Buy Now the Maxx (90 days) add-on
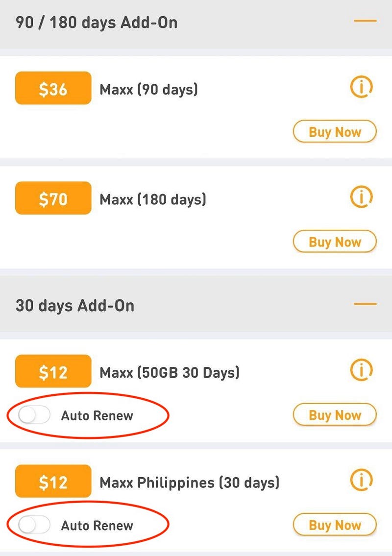392x556 pixels. click(335, 132)
